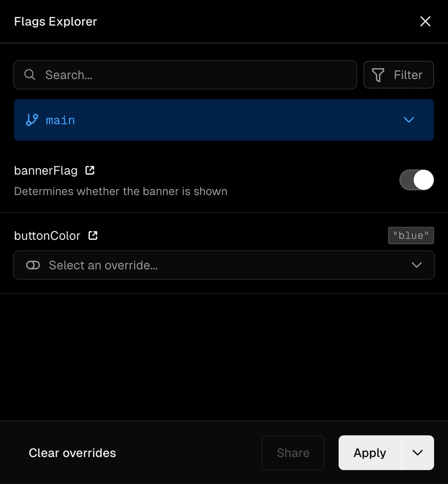Click the search magnifier icon
448x484 pixels.
30,75
